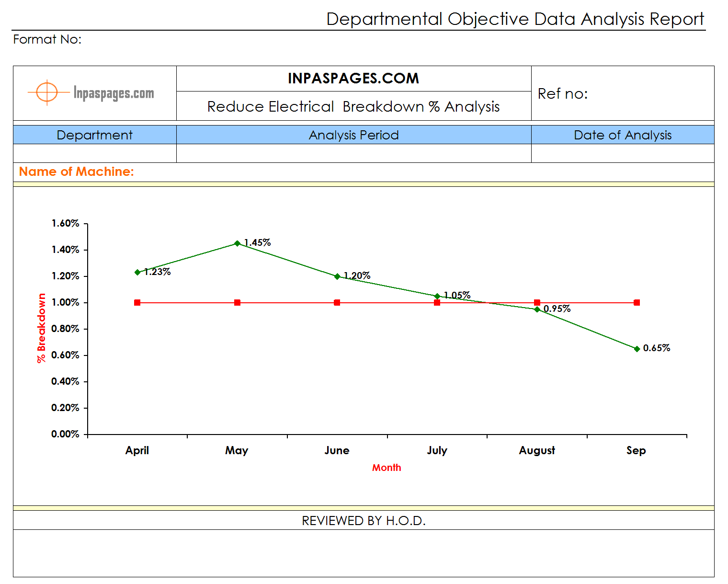
Task: Select the green diamond marker at 0.95%
Action: 537,309
